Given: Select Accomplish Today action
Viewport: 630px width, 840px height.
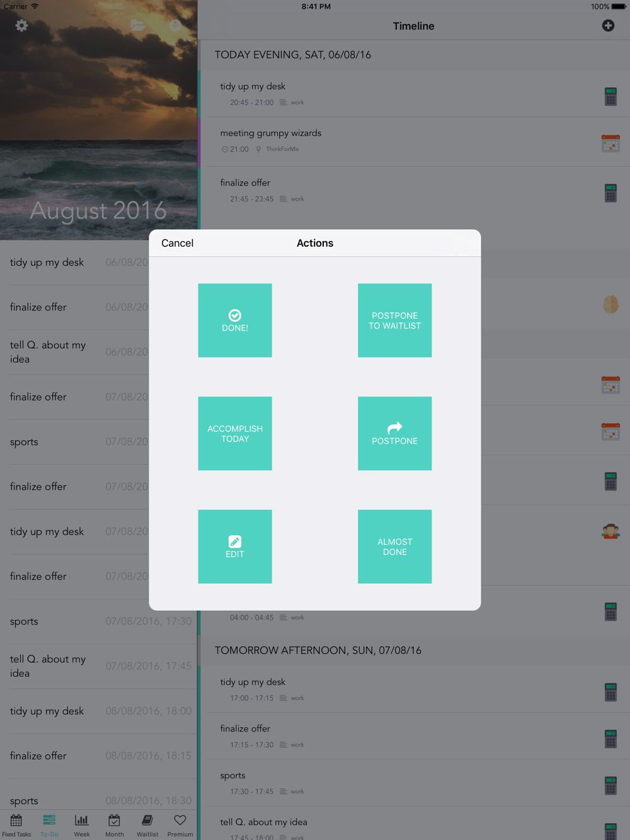Looking at the screenshot, I should click(x=235, y=433).
